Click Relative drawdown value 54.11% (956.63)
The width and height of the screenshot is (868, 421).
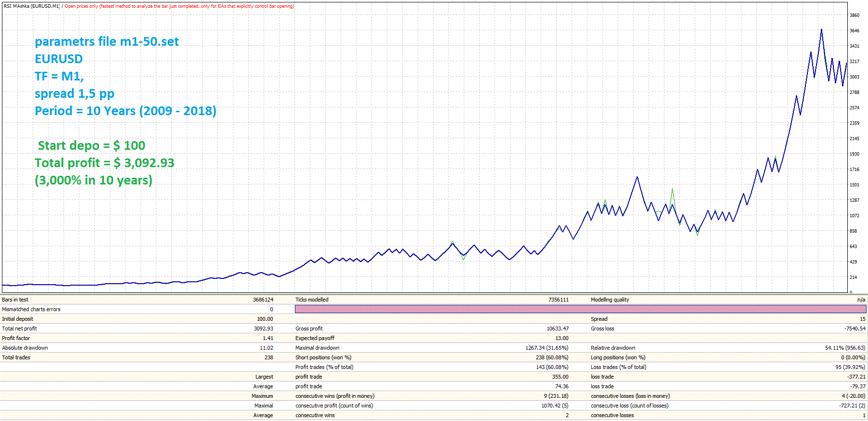pos(845,348)
